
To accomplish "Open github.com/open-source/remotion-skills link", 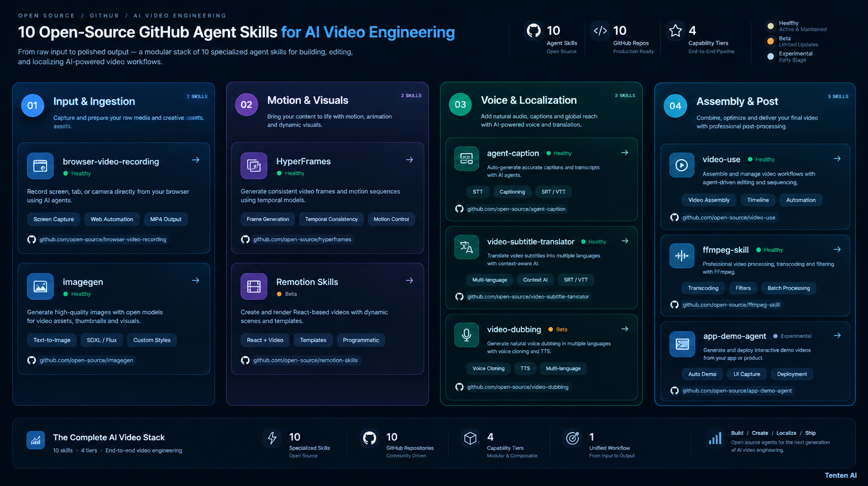I will point(305,360).
